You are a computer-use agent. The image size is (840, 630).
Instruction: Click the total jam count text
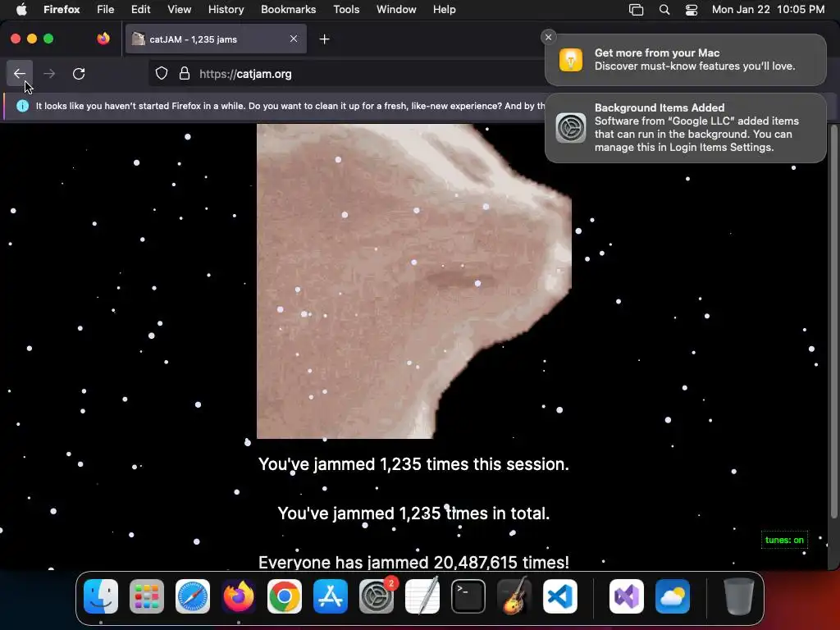click(413, 514)
